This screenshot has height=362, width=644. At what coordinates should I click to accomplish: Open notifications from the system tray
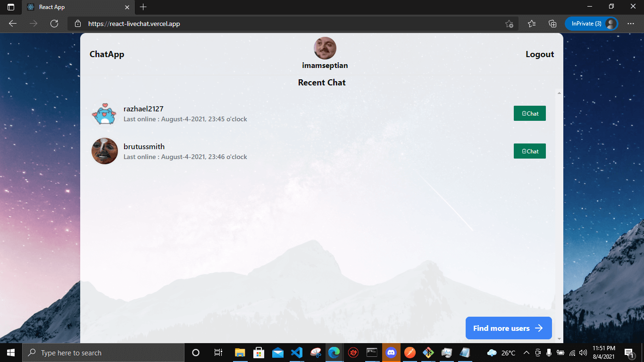coord(629,353)
